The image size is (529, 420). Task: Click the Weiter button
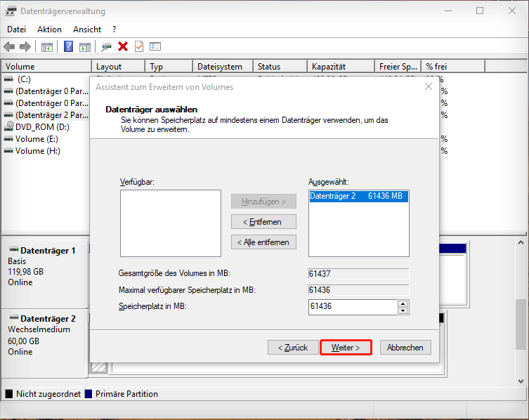(346, 348)
